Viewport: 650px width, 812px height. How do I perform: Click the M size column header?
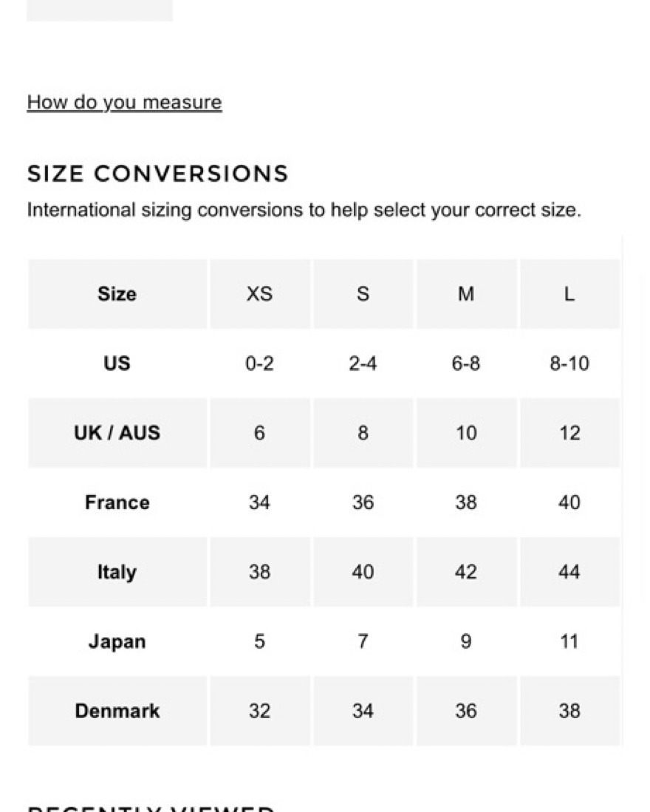(x=466, y=294)
